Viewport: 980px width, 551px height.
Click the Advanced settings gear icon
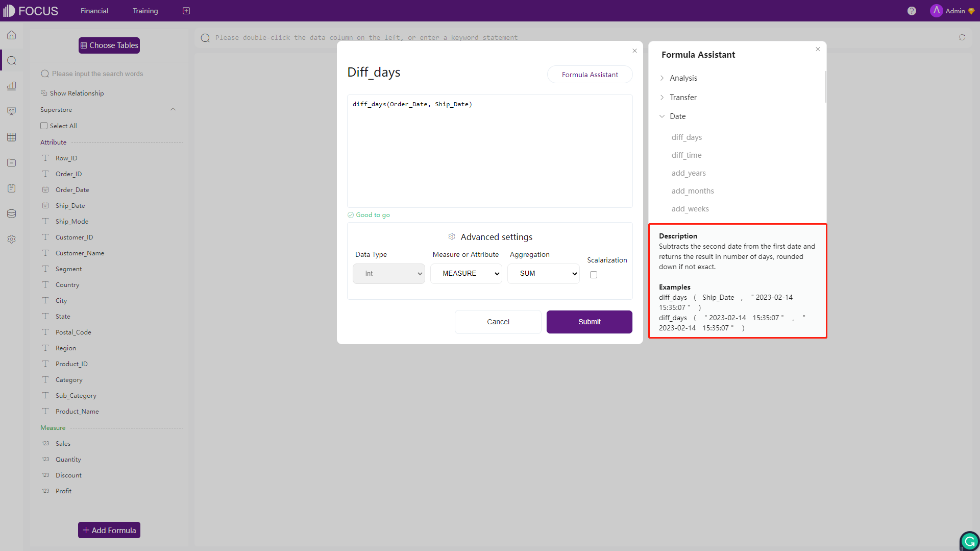click(x=452, y=236)
